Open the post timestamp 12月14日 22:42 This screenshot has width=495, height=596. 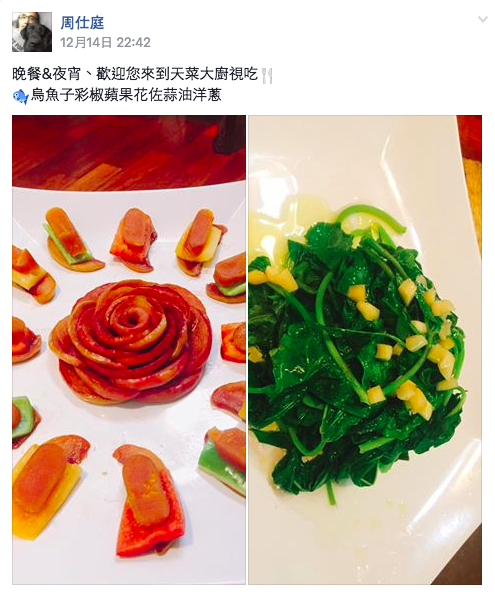(105, 42)
